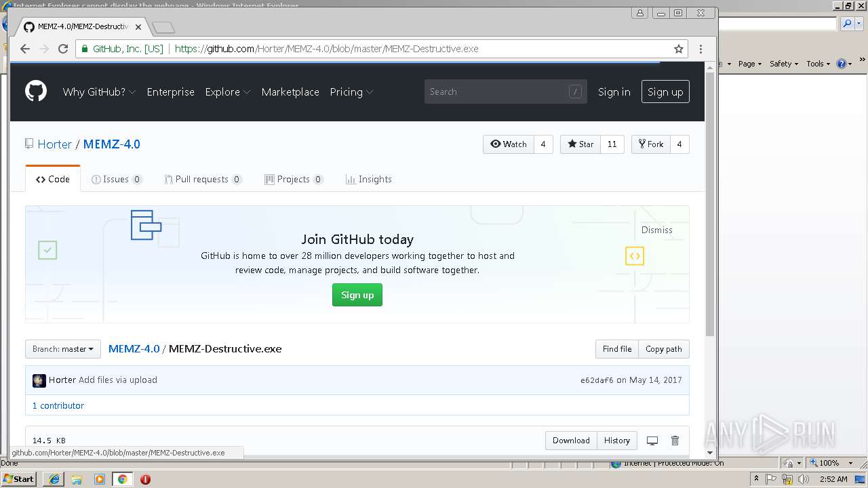
Task: Switch to the Projects tab
Action: coord(294,179)
